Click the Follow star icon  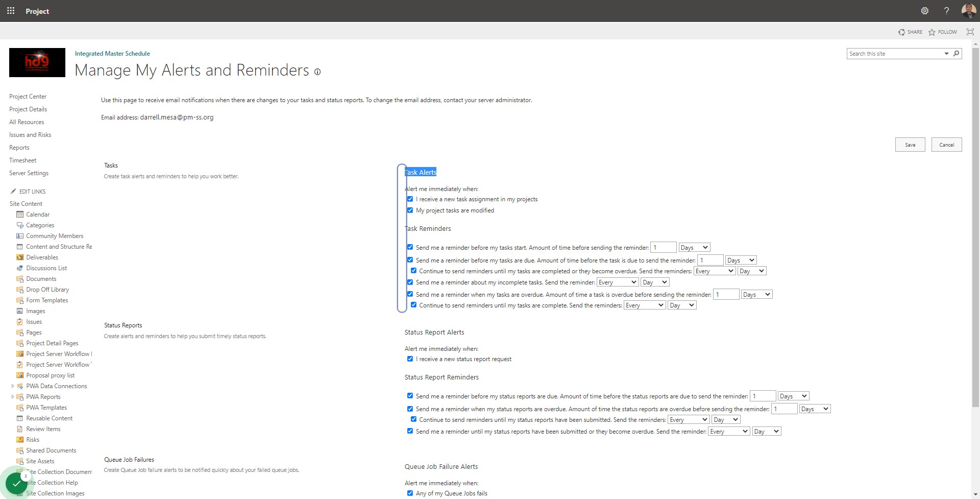point(932,32)
